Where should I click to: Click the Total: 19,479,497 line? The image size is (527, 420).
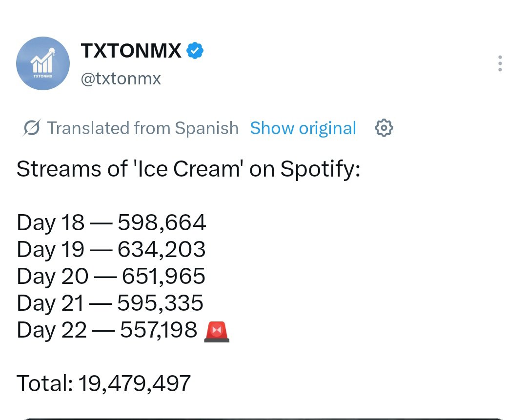pos(103,383)
